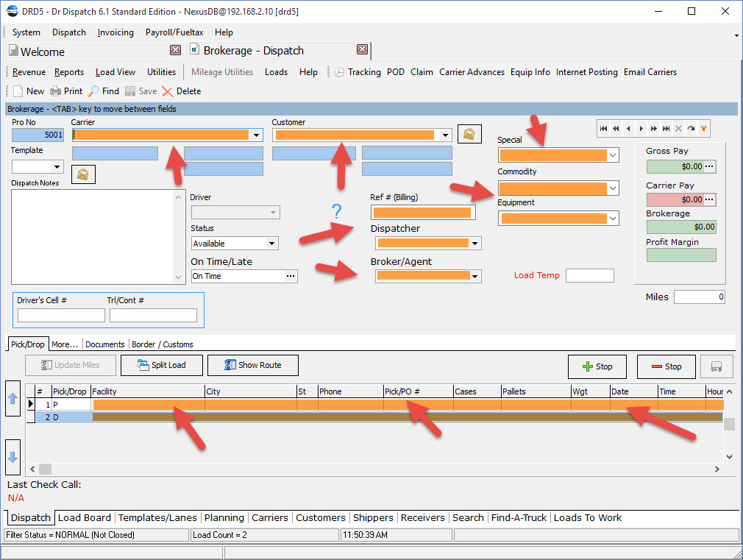Open the Payroll/Fueltax menu

(174, 32)
